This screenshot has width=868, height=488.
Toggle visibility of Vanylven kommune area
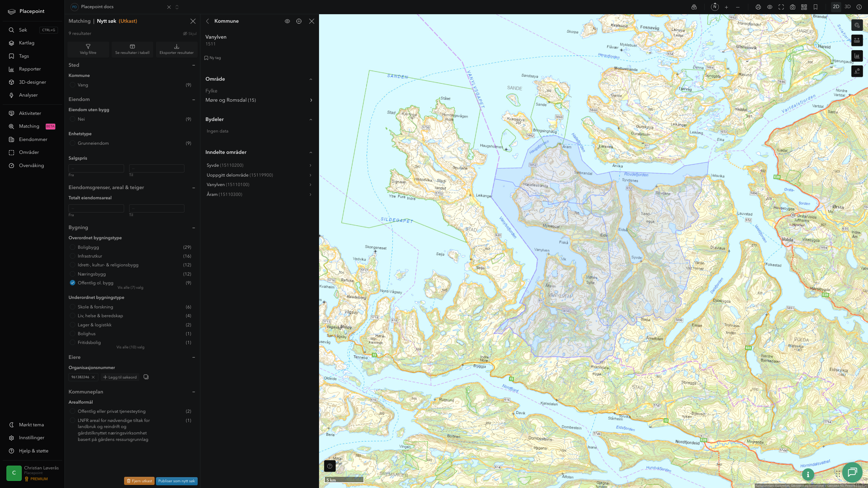click(x=287, y=21)
